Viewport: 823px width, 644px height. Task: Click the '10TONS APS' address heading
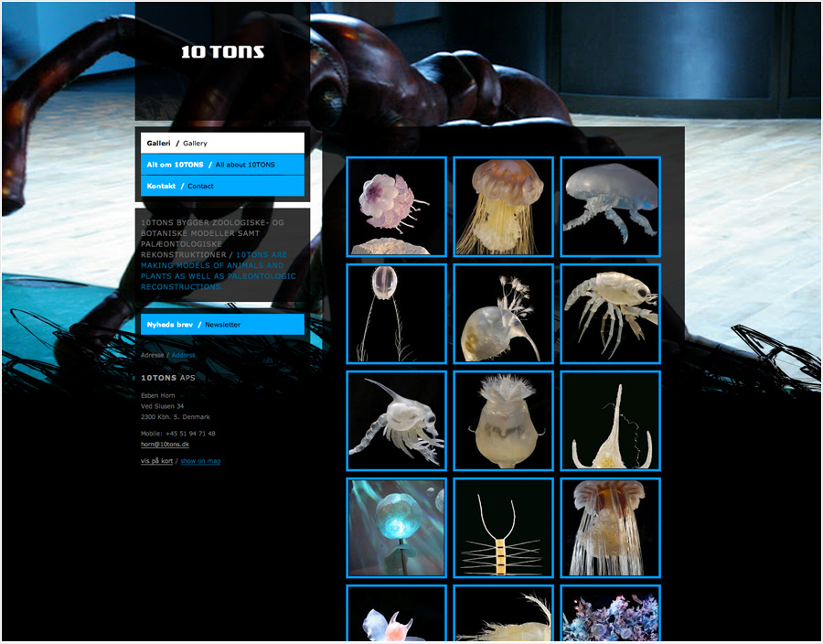pyautogui.click(x=168, y=378)
